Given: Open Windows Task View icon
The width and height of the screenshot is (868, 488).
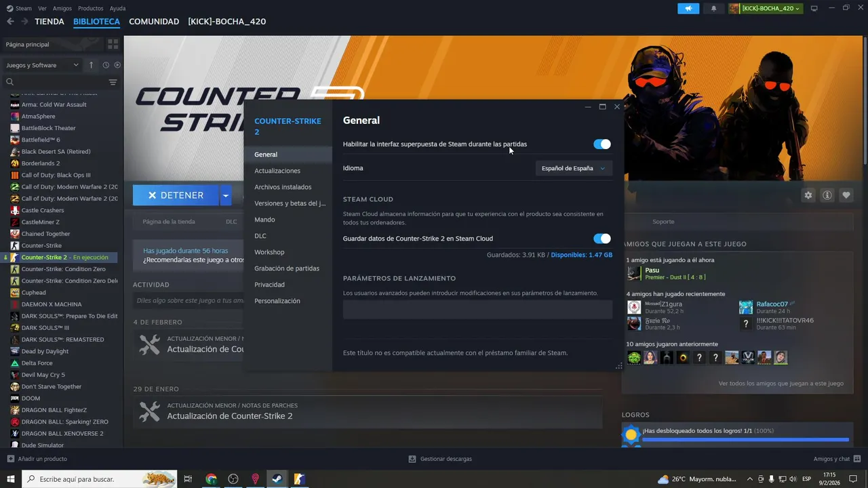Looking at the screenshot, I should (x=188, y=479).
